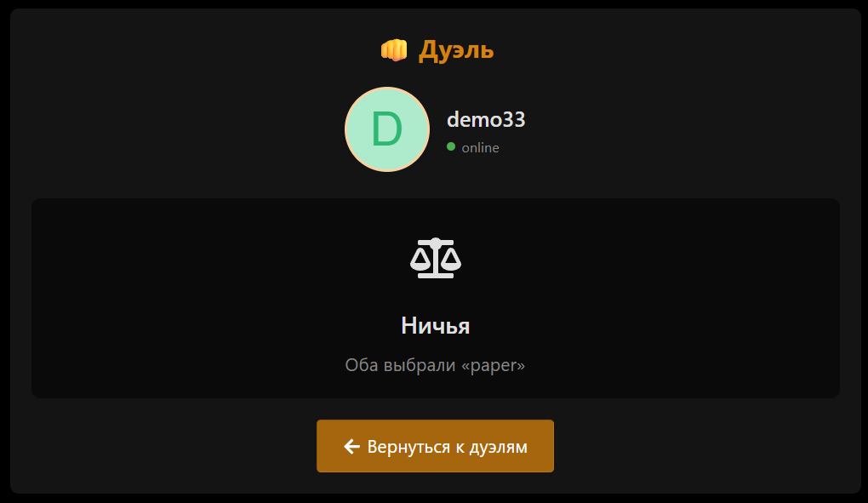This screenshot has width=868, height=503.
Task: Click the orange border of demo33's avatar
Action: pos(387,88)
